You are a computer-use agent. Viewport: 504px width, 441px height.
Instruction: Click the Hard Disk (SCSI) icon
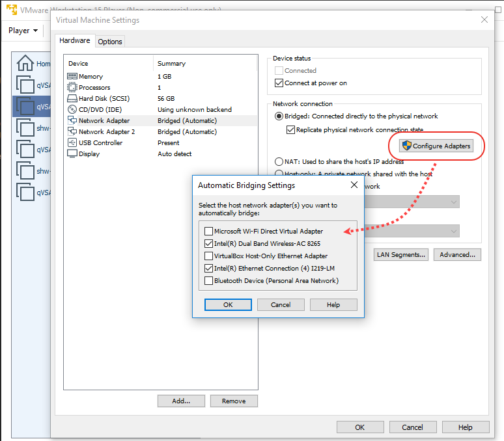pos(72,98)
